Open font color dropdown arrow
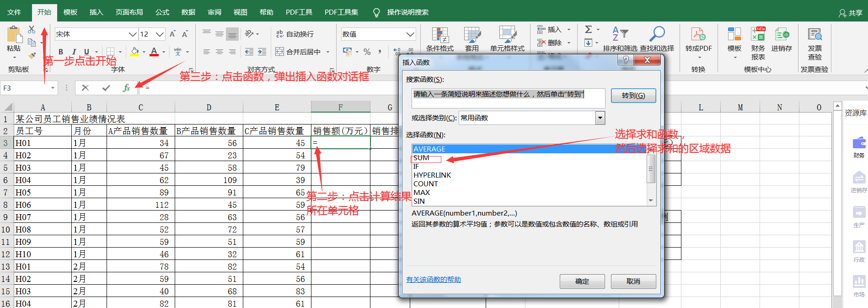Viewport: 868px width, 308px height. tap(163, 52)
